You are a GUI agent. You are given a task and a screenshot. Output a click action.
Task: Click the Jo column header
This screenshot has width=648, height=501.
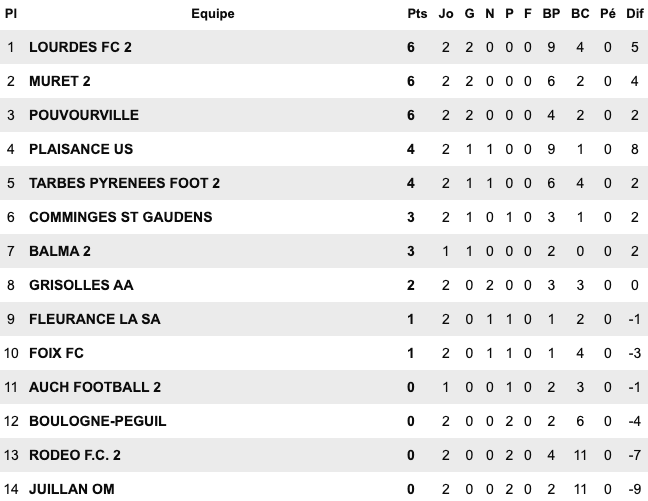tap(446, 14)
